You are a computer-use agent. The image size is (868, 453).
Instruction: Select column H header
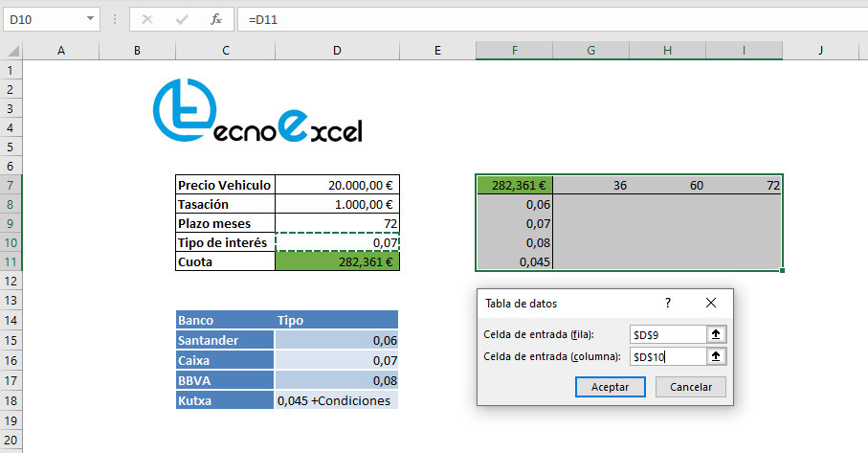[x=667, y=51]
